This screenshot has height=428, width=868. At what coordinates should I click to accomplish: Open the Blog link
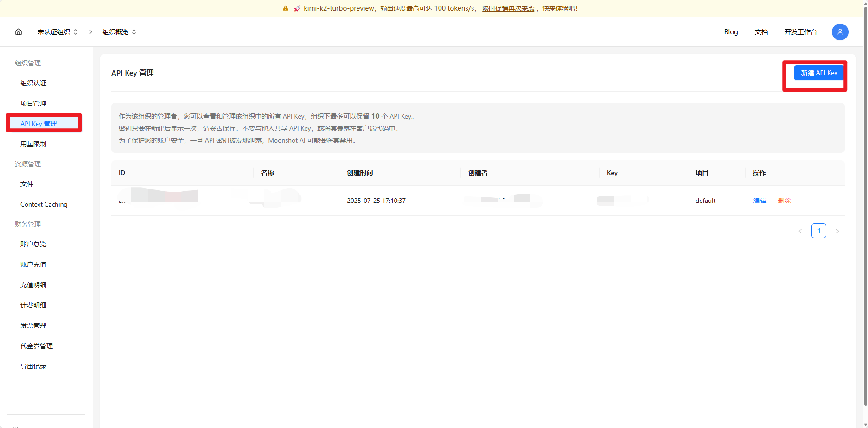click(731, 32)
